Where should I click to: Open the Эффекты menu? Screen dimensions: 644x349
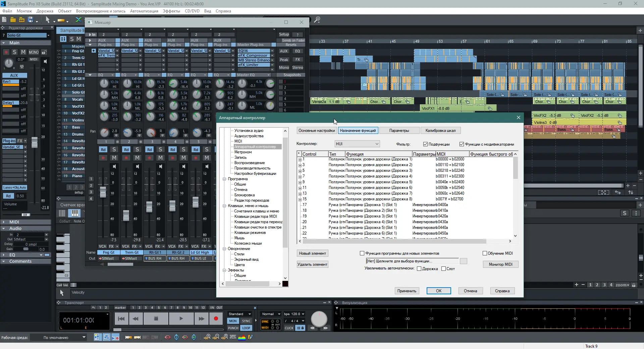coord(171,11)
